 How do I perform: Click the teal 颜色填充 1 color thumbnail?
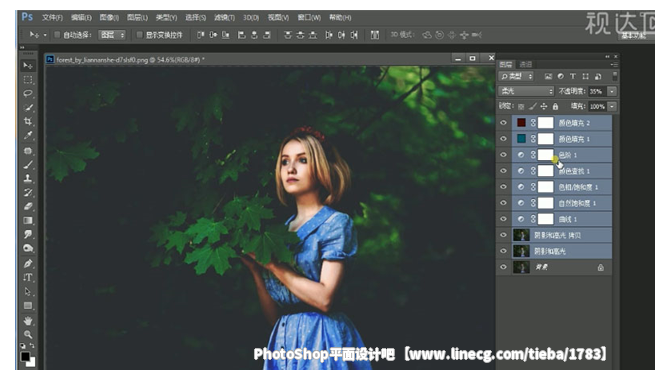tap(521, 139)
